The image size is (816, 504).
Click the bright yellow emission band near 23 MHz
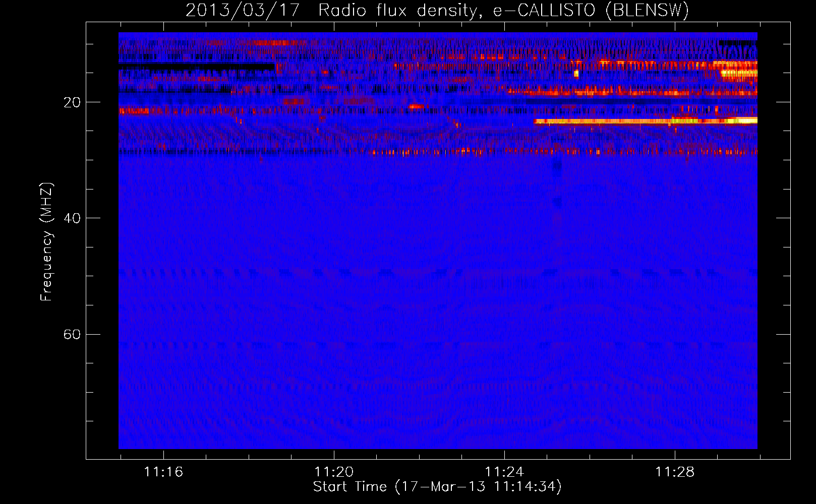coord(646,121)
